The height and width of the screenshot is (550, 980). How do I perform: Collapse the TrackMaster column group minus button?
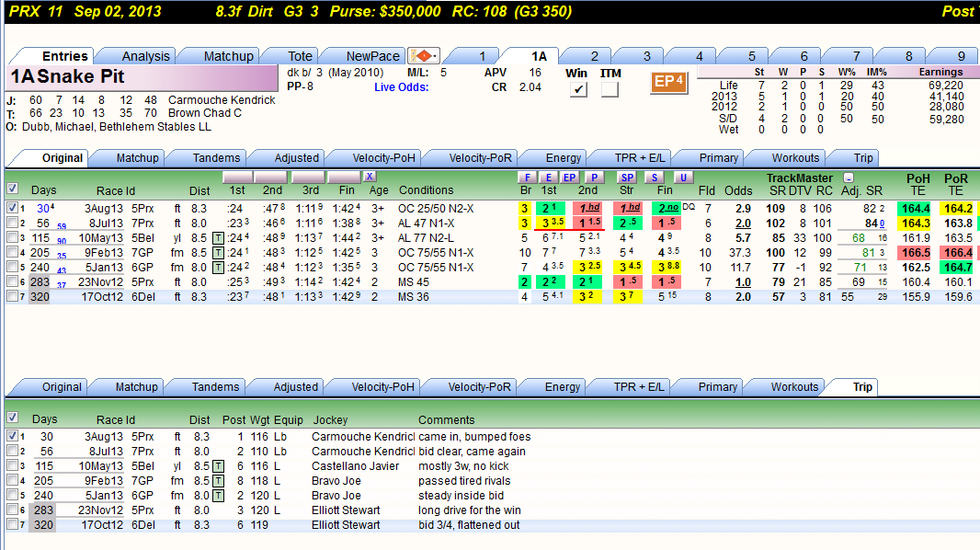849,178
